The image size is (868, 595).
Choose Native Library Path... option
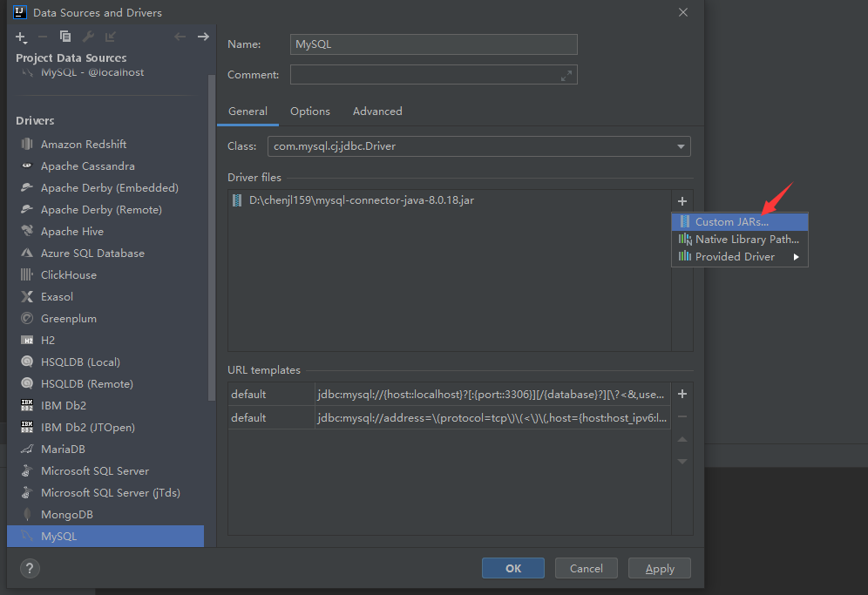point(740,239)
